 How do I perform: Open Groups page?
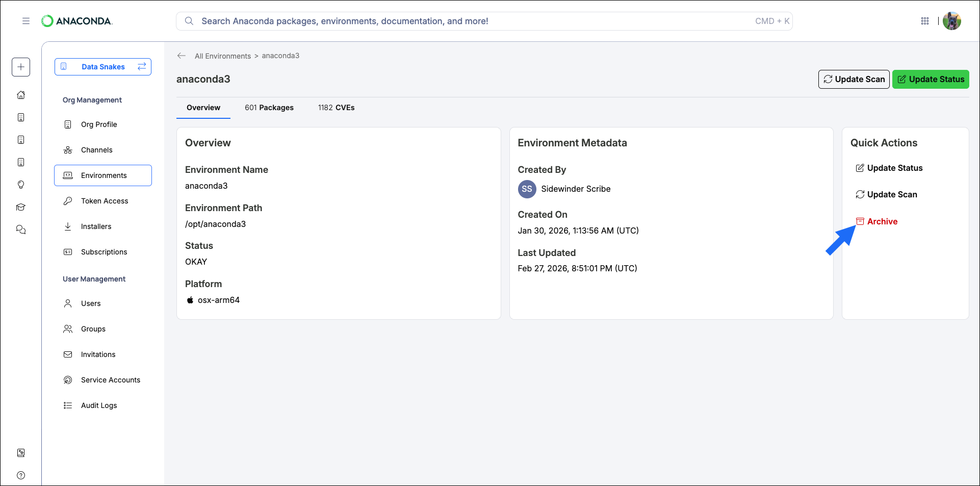click(x=103, y=329)
